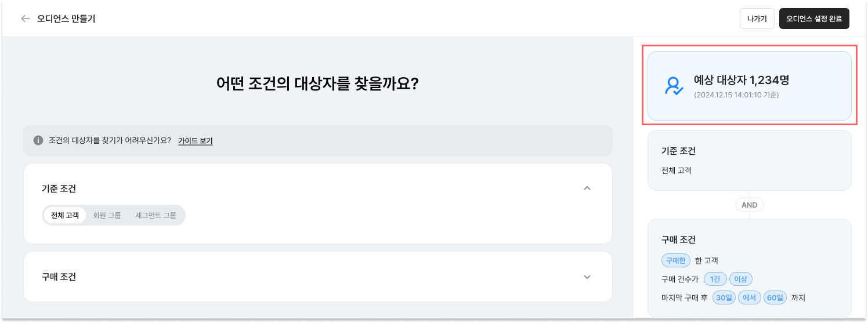Image resolution: width=868 pixels, height=323 pixels.
Task: Click the AND operator badge
Action: (750, 205)
